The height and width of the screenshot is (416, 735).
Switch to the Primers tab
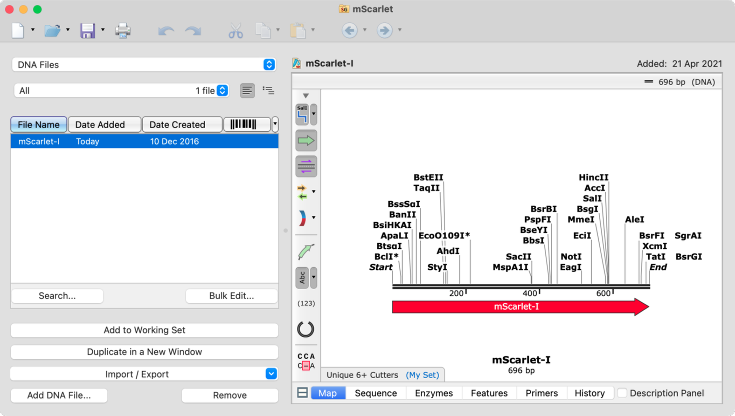542,393
